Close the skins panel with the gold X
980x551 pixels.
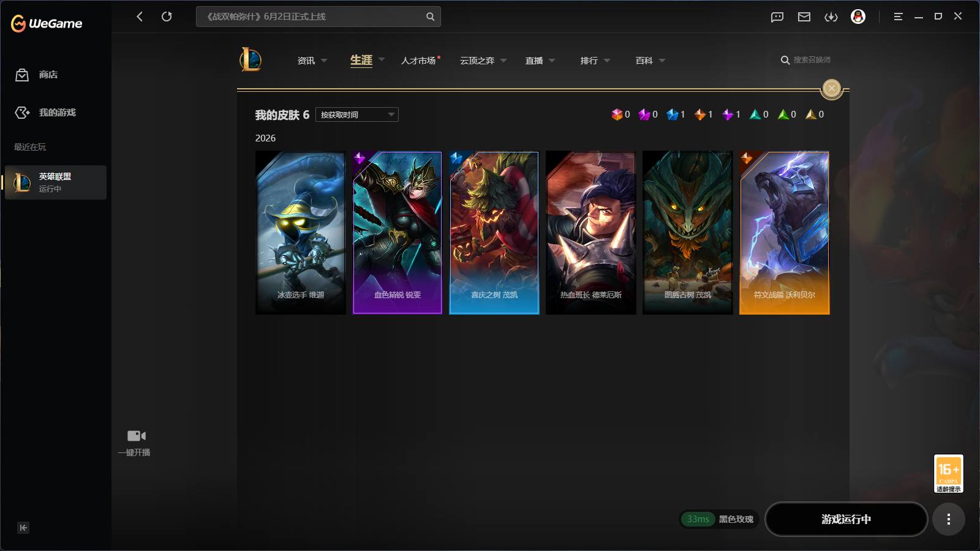tap(831, 89)
